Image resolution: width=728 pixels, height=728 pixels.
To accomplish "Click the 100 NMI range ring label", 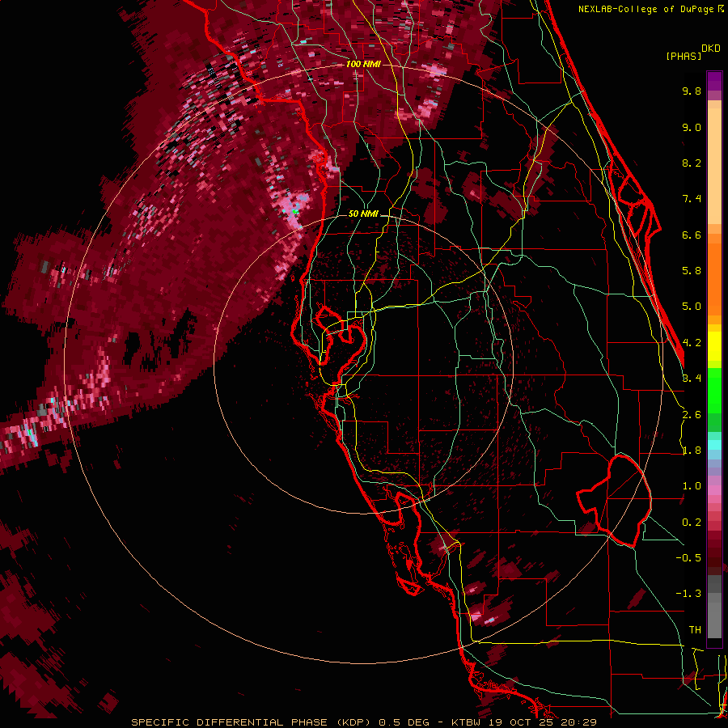I will pos(363,64).
